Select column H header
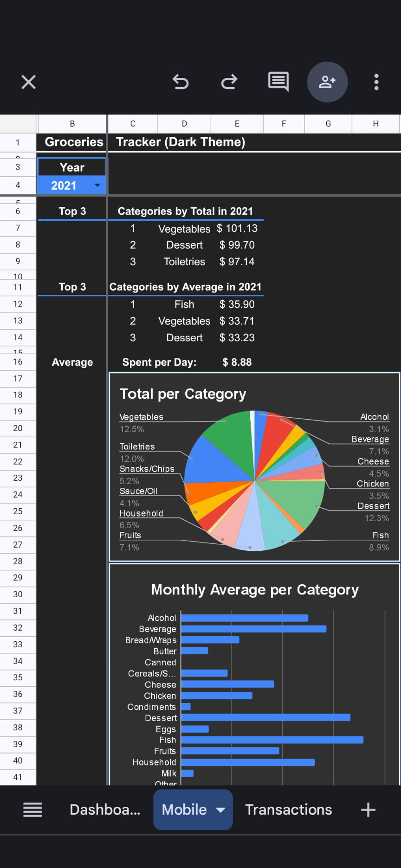The width and height of the screenshot is (401, 868). [x=375, y=124]
